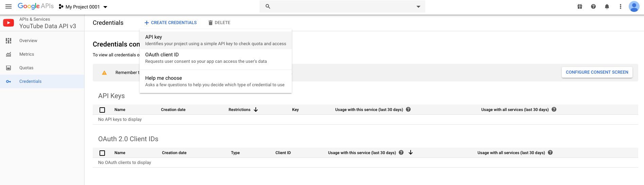
Task: Click help icon beside OAuth usage with all services
Action: point(550,153)
